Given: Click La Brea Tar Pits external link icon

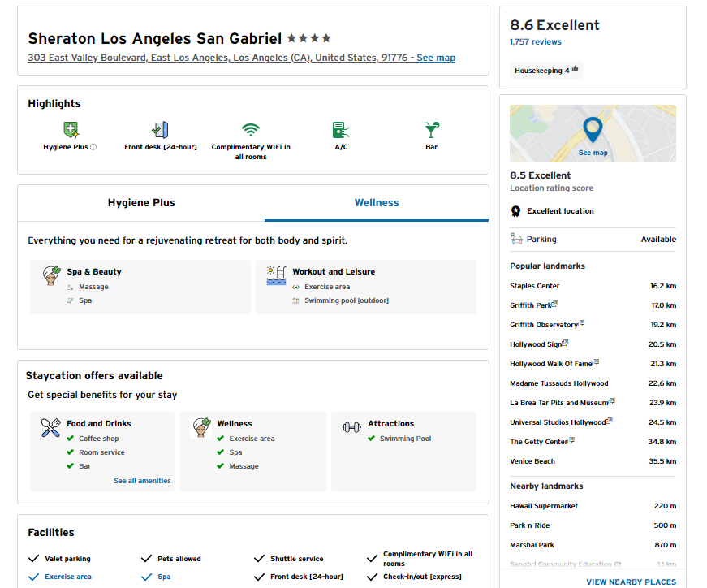Looking at the screenshot, I should click(x=611, y=401).
